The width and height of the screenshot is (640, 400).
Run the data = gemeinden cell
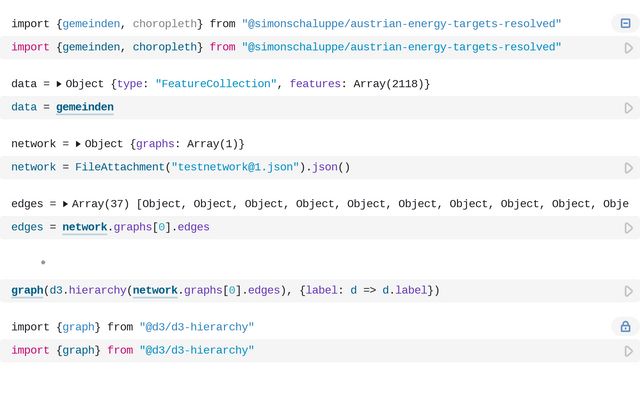point(628,108)
